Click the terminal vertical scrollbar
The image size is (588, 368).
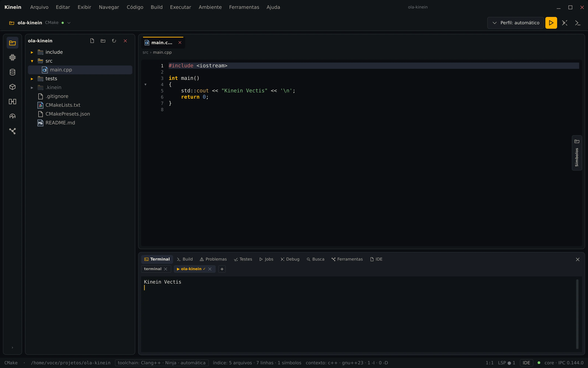[577, 314]
